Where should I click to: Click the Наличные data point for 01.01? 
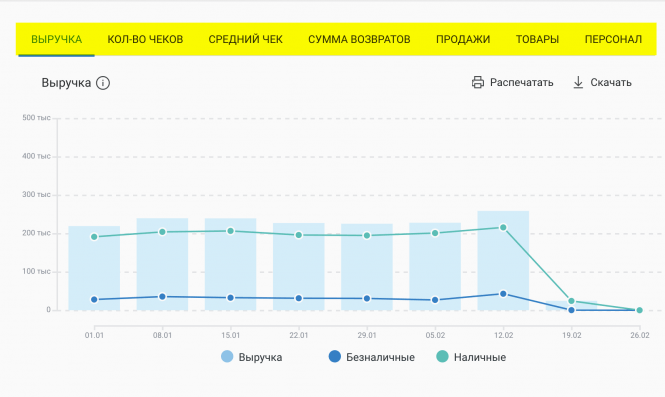[94, 237]
